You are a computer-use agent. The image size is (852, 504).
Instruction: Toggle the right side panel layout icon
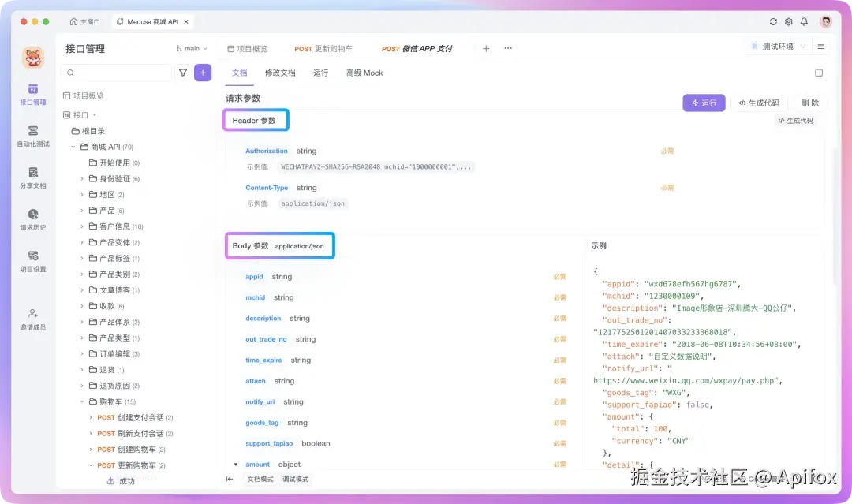pos(819,73)
